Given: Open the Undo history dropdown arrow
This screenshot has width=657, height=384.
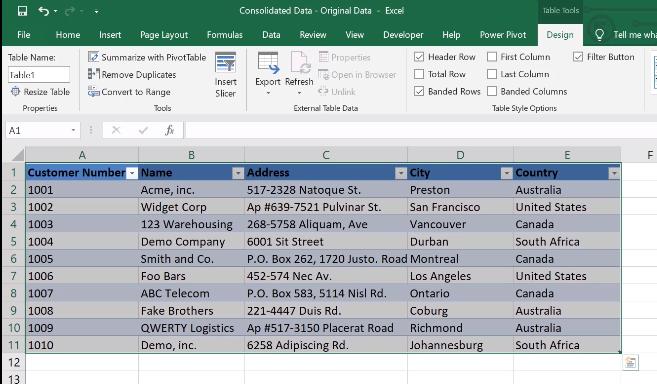Looking at the screenshot, I should click(x=56, y=11).
